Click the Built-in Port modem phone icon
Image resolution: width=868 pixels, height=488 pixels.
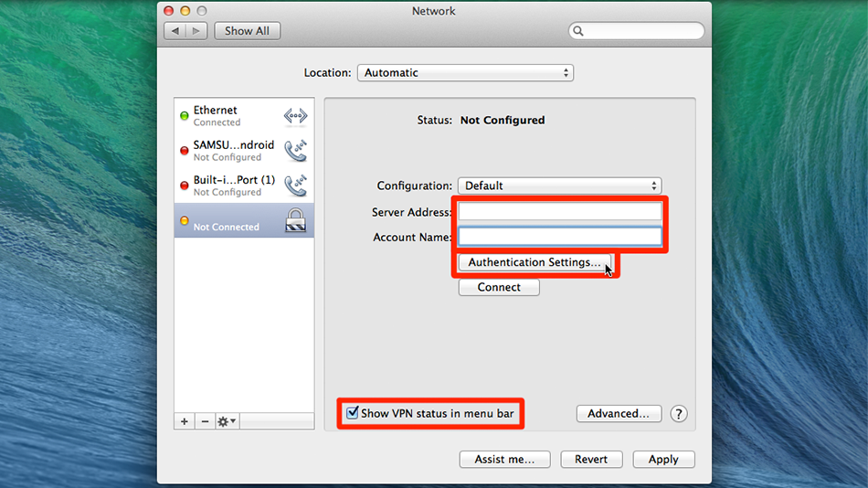tap(295, 186)
